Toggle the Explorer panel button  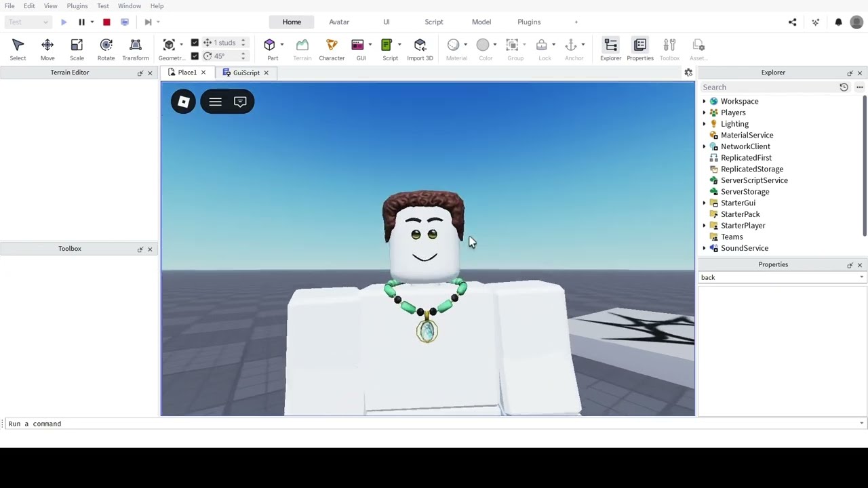pos(610,49)
